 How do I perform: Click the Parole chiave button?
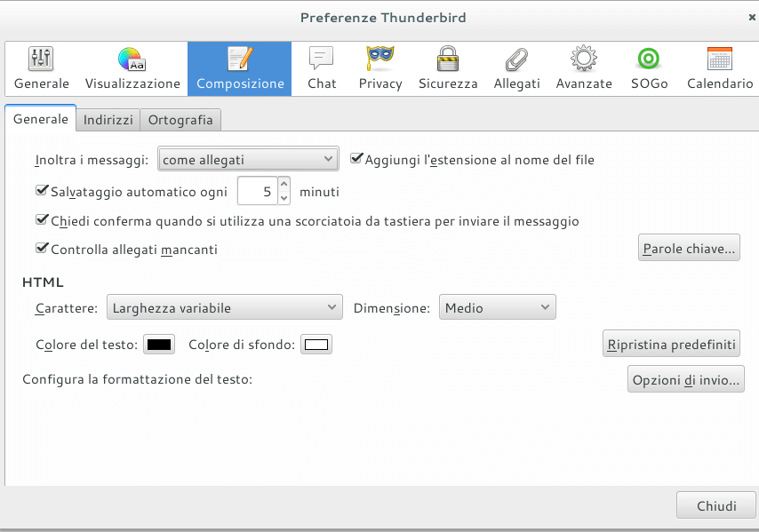pyautogui.click(x=690, y=249)
